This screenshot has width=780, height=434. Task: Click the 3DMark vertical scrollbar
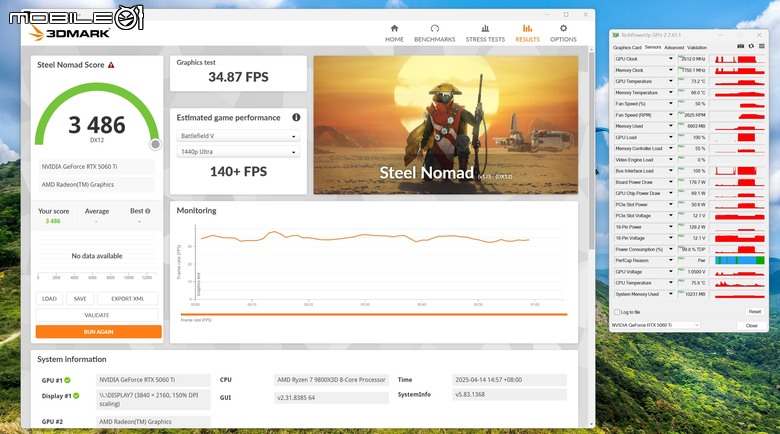coord(591,149)
